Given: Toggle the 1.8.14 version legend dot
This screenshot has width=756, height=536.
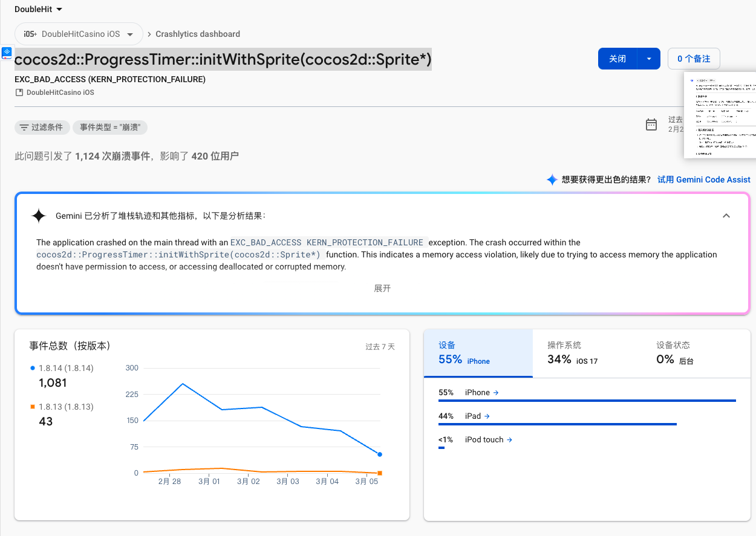Looking at the screenshot, I should pos(32,368).
